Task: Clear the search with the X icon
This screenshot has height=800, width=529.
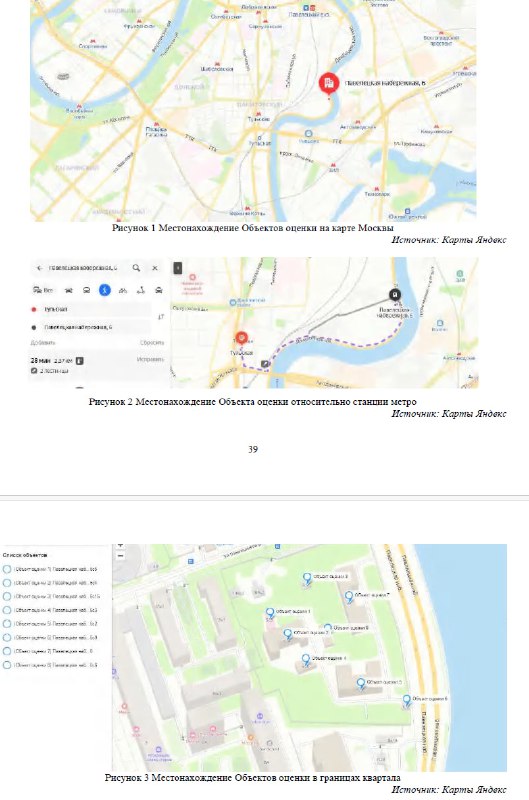Action: click(155, 268)
